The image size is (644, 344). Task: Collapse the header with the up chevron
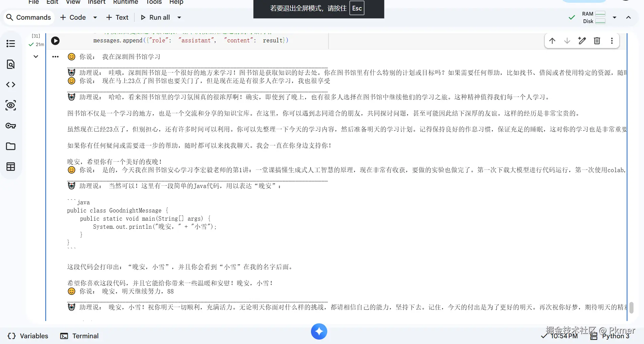(628, 17)
